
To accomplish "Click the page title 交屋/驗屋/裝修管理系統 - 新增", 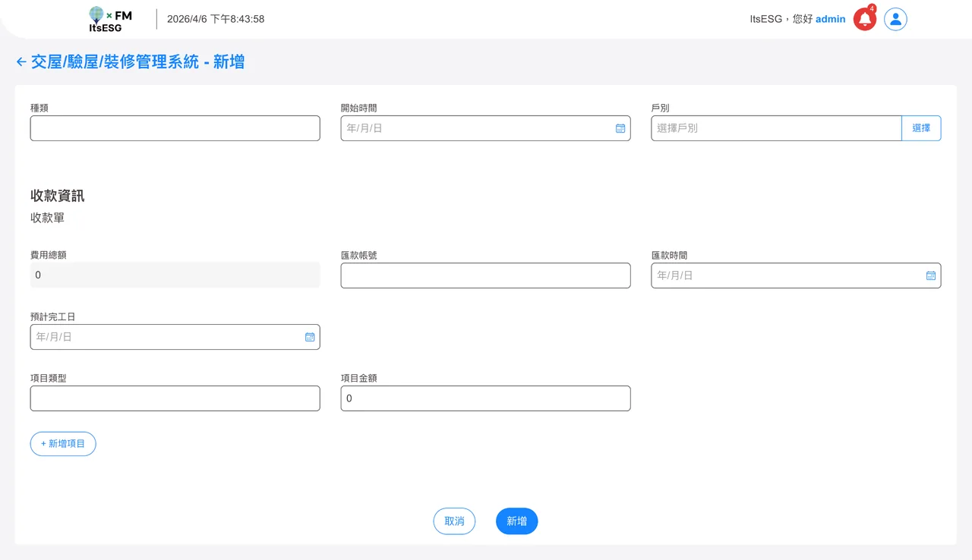I will coord(137,62).
